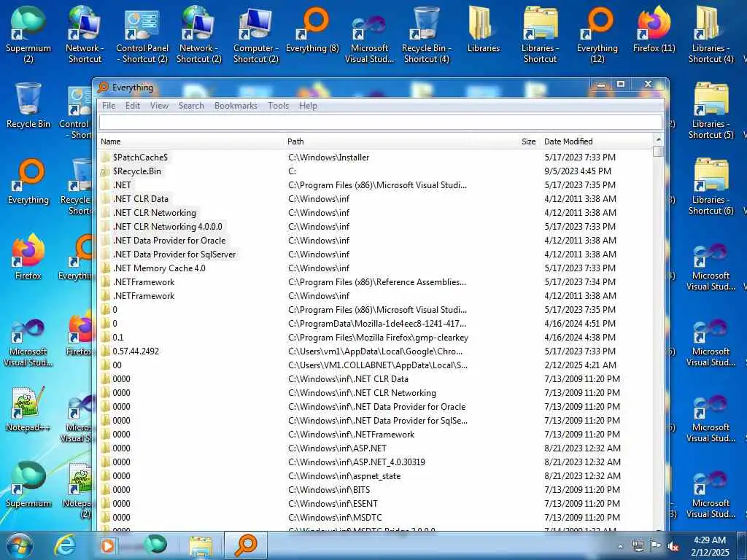Open the View menu in Everything
The height and width of the screenshot is (560, 747).
pos(159,106)
